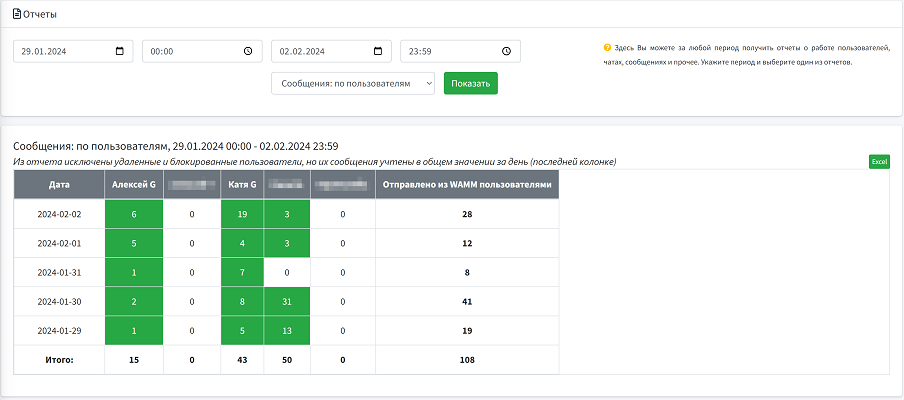Click the Итого total 50 cell

(287, 360)
